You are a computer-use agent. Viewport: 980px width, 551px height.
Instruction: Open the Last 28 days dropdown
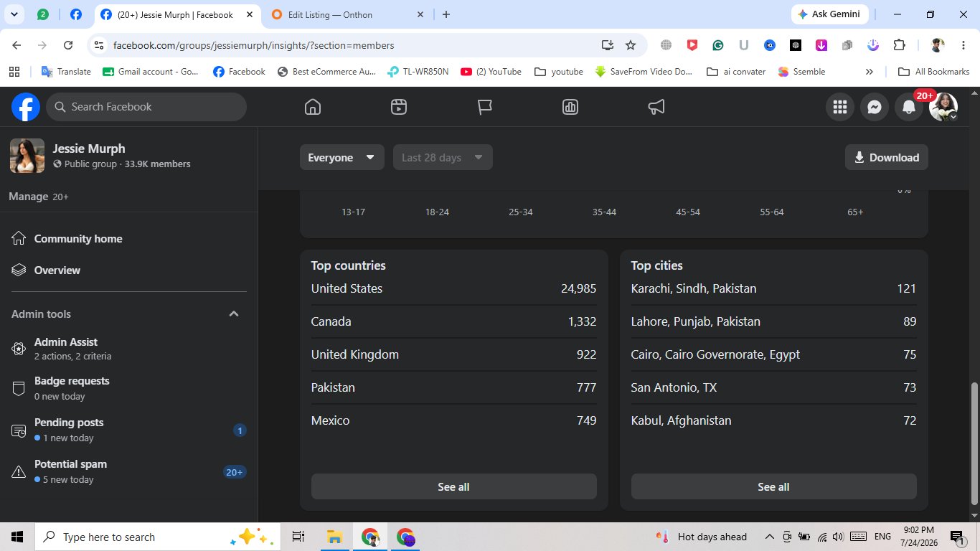(x=443, y=158)
